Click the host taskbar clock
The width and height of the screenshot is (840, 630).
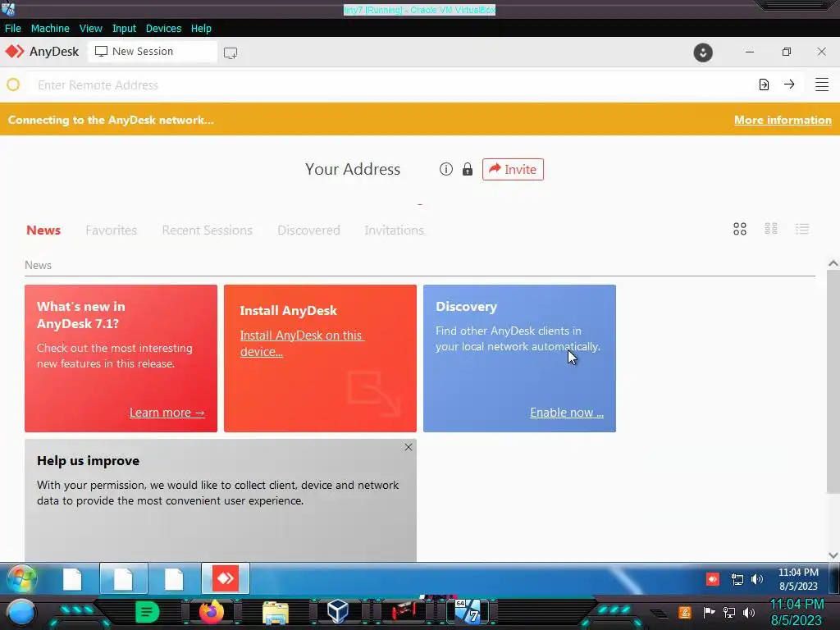pyautogui.click(x=796, y=612)
